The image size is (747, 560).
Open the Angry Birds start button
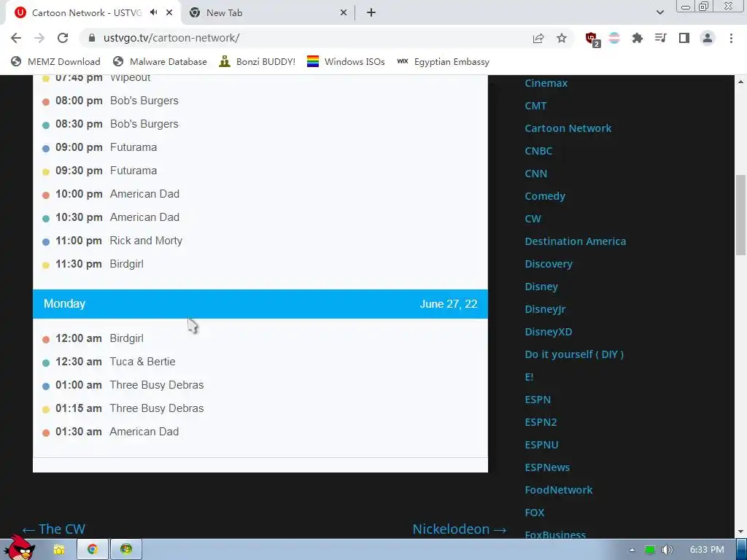(x=19, y=548)
